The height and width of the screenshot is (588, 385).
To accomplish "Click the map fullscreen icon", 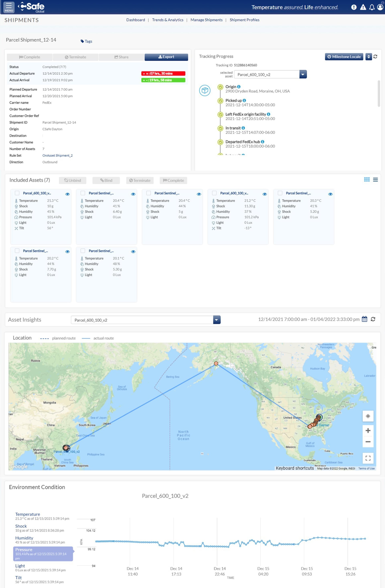I will coord(368,458).
